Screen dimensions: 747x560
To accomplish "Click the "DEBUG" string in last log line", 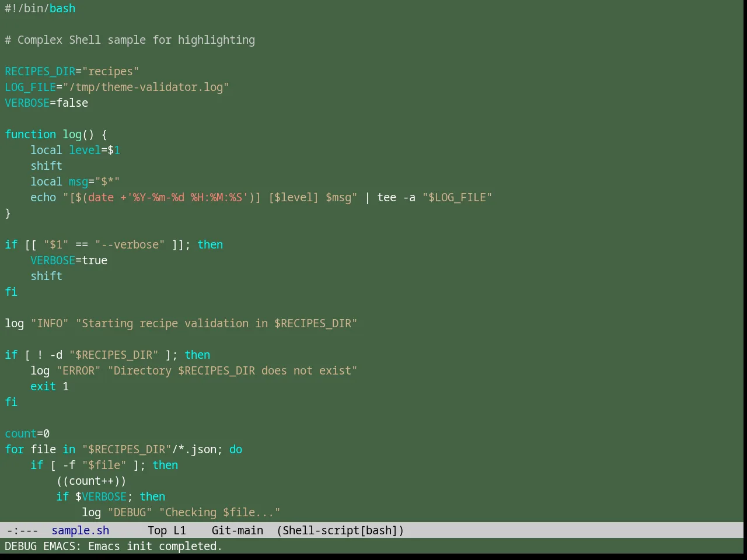I will 130,512.
